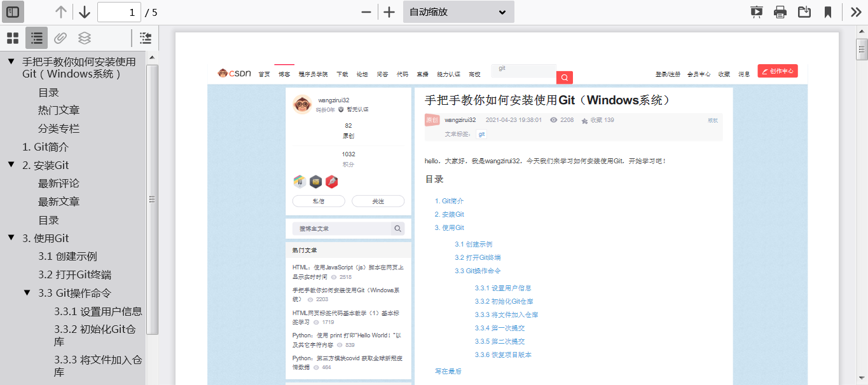
Task: Open the 2. 安装Git table-of-contents link
Action: point(449,214)
